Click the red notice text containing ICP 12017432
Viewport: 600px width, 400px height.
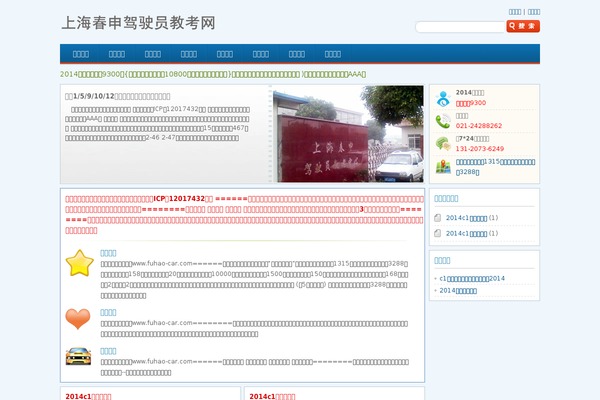[x=244, y=214]
